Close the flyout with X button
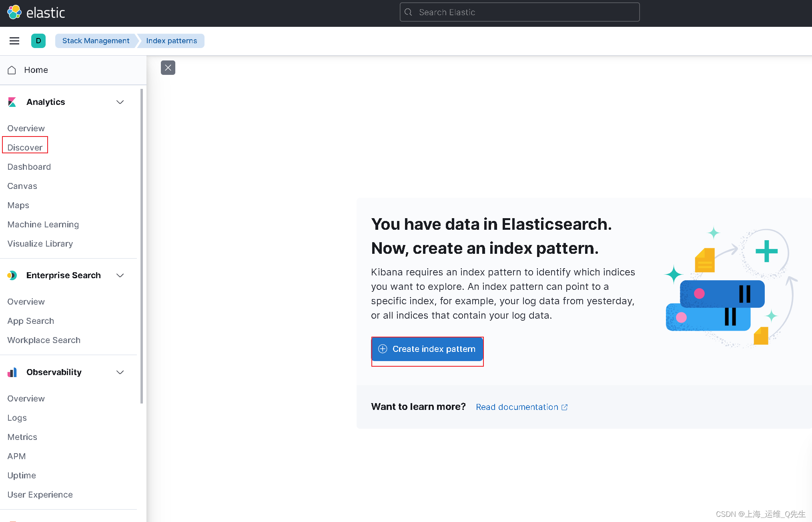Screen dimensions: 812x522 point(168,68)
